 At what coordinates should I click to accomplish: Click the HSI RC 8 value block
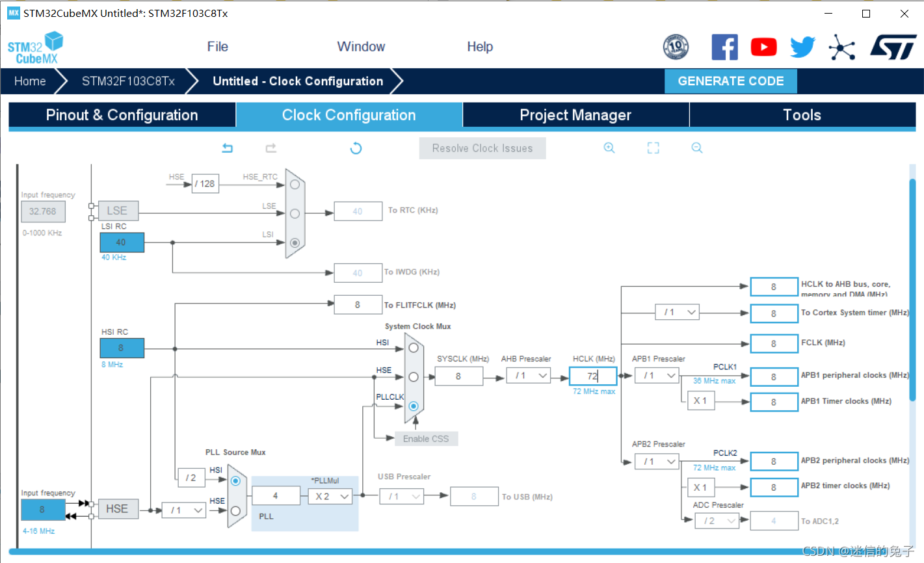(x=122, y=348)
